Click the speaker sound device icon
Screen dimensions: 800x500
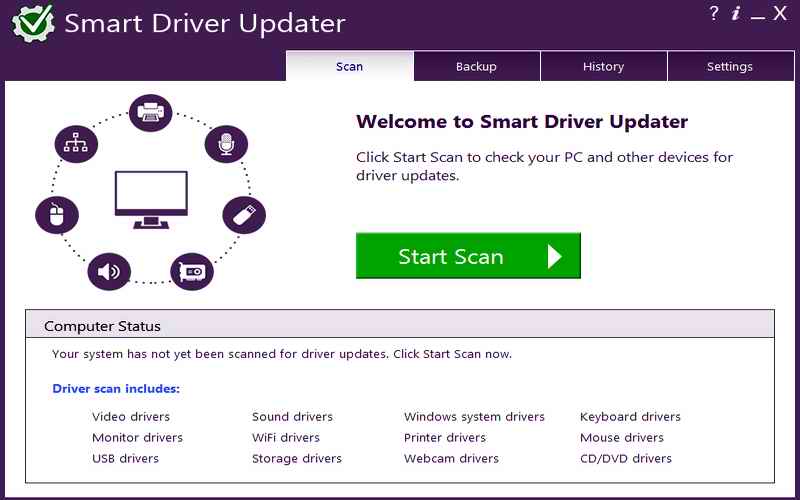click(109, 270)
